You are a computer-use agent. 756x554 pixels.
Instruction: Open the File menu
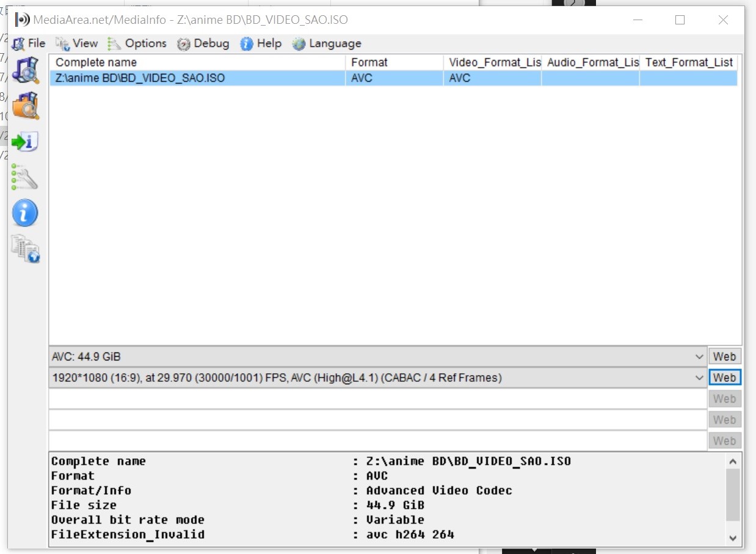click(29, 43)
